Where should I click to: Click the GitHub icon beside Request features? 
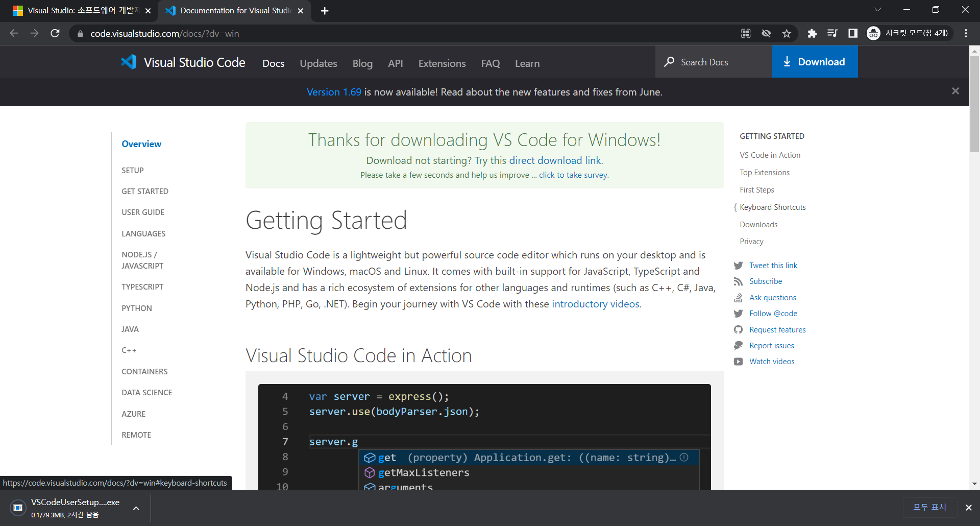point(738,329)
